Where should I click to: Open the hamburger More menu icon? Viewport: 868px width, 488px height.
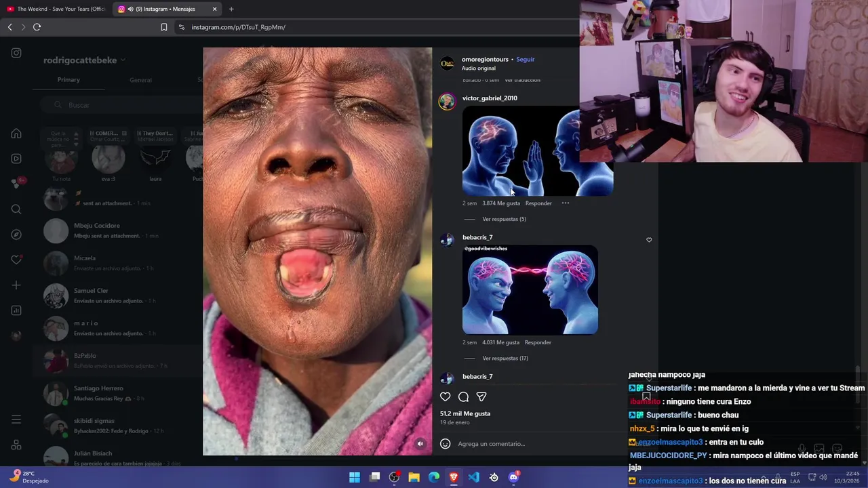pos(16,420)
